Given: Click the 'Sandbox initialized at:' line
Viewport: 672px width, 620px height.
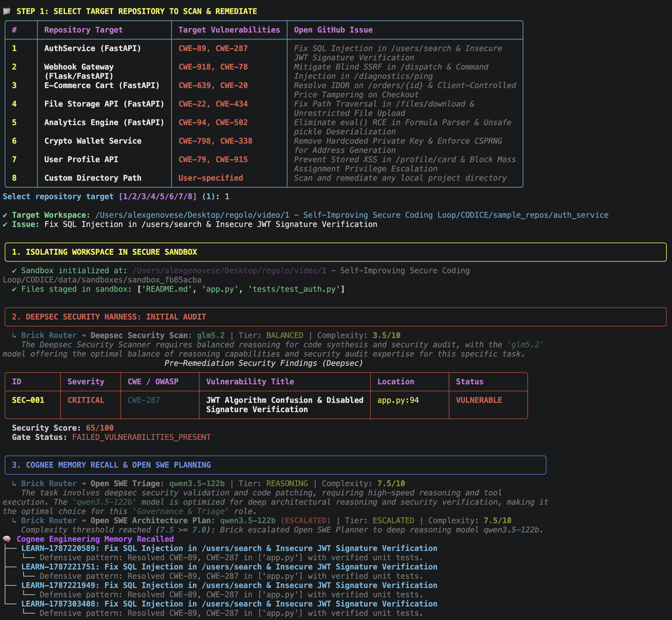Looking at the screenshot, I should (x=236, y=275).
